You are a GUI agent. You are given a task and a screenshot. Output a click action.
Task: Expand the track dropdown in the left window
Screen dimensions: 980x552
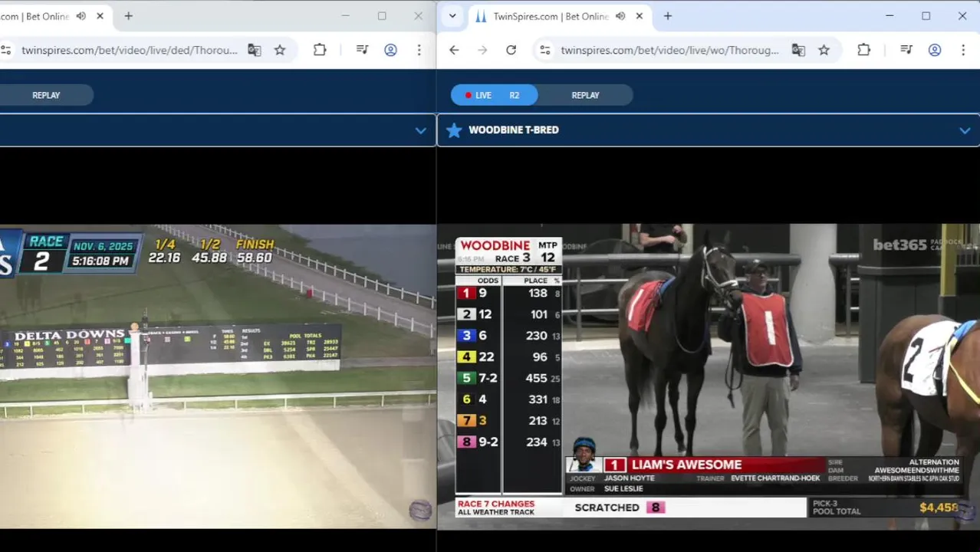tap(420, 130)
